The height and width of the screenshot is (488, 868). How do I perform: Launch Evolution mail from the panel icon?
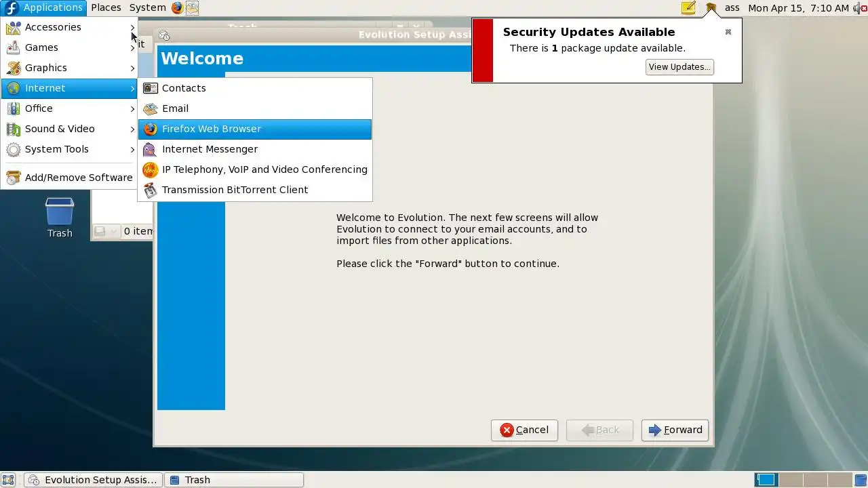(x=193, y=8)
